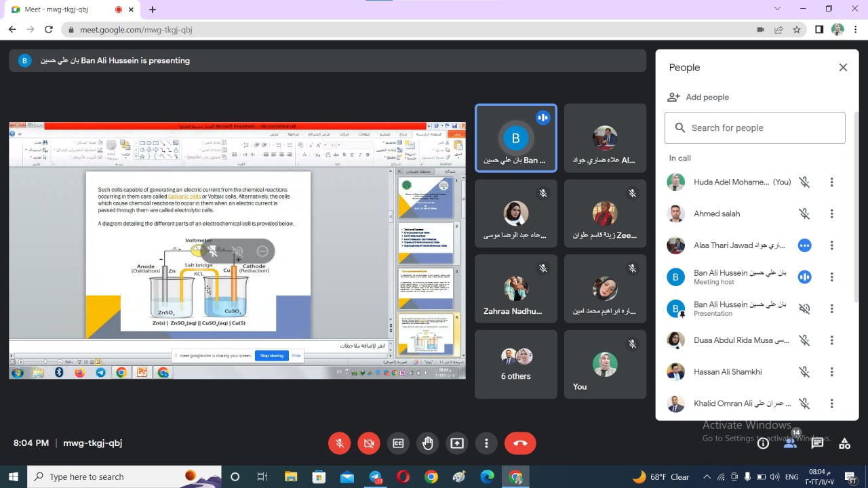Open a new browser tab
The height and width of the screenshot is (488, 868).
[153, 9]
